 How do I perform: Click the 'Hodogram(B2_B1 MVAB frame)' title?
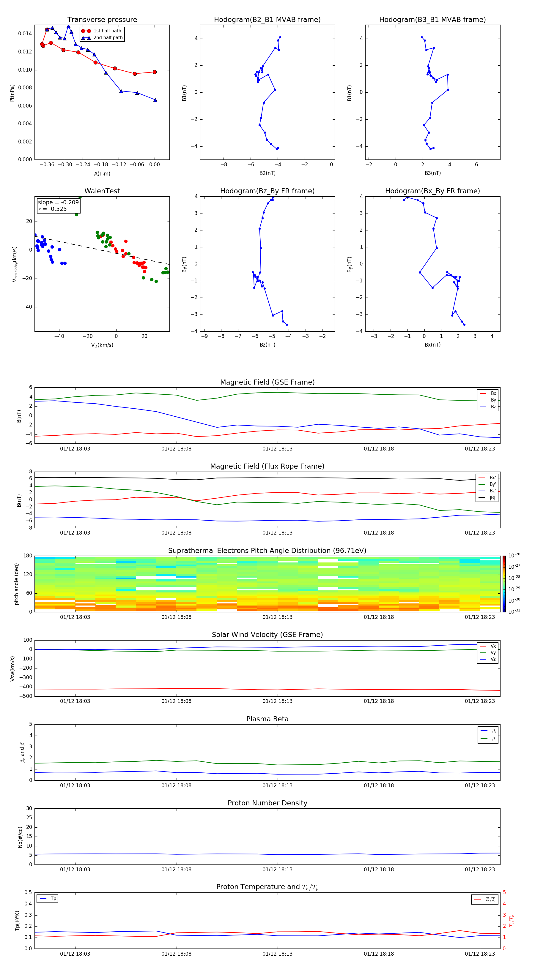267,20
